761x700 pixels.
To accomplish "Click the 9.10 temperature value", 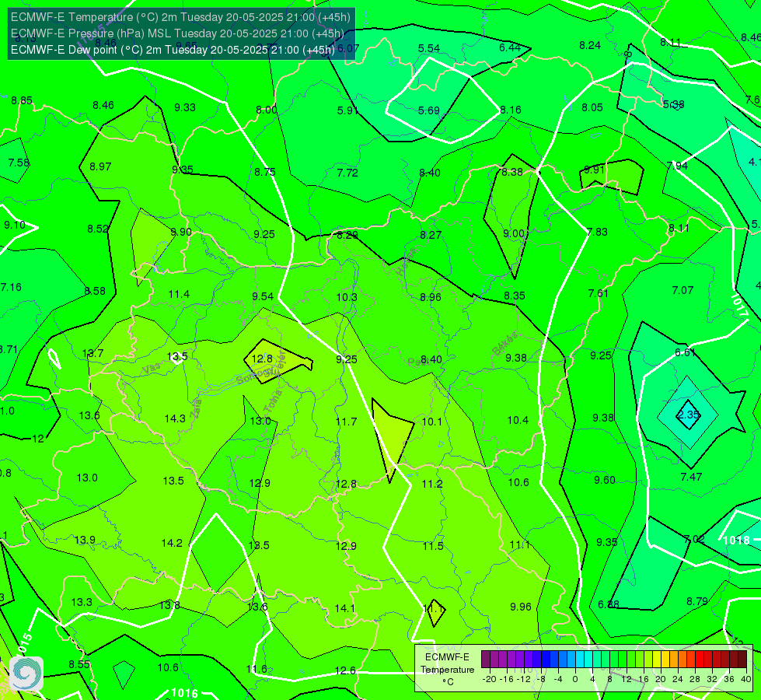I will [15, 226].
